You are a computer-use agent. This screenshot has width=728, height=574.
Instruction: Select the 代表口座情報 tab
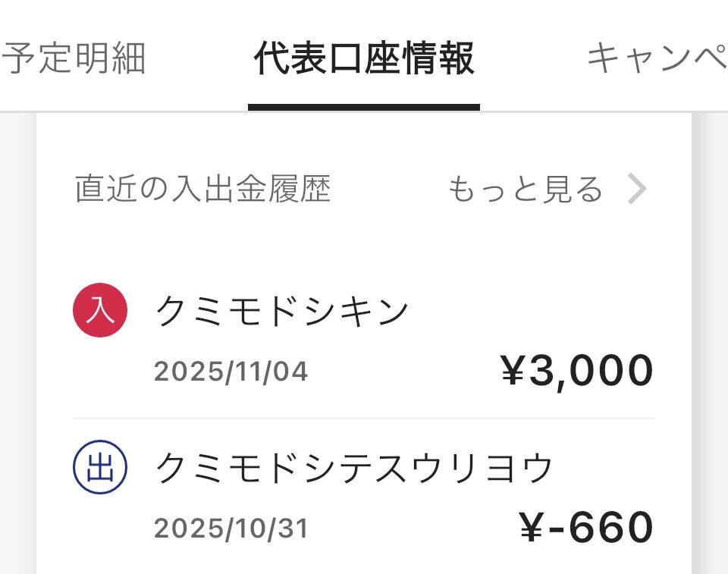(x=364, y=59)
